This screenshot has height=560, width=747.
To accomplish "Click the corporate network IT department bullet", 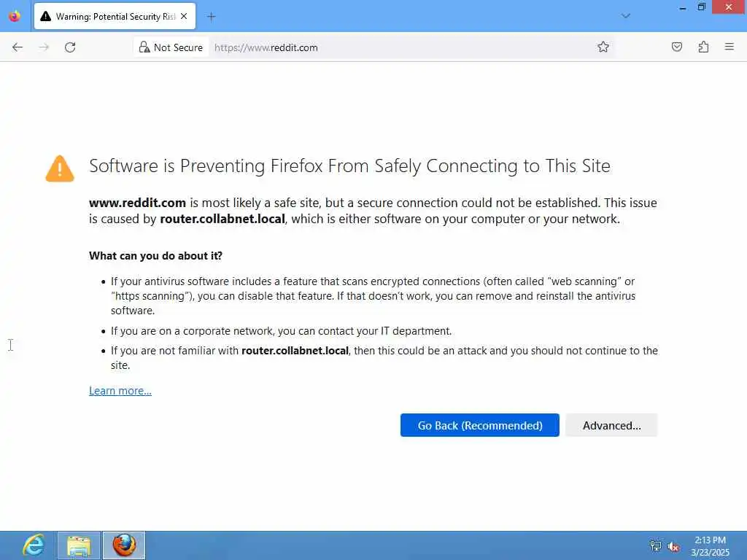I will 281,331.
